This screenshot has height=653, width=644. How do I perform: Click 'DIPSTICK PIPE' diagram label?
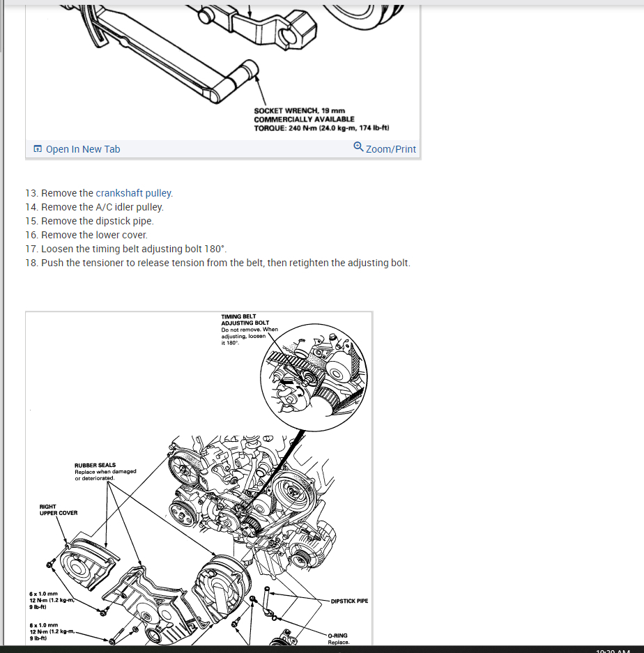[x=349, y=601]
